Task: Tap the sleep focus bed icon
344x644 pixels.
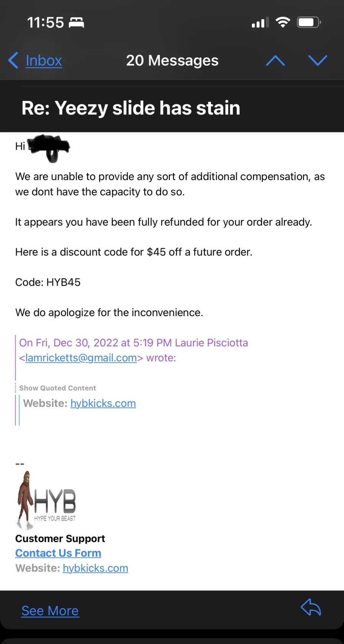Action: coord(76,23)
